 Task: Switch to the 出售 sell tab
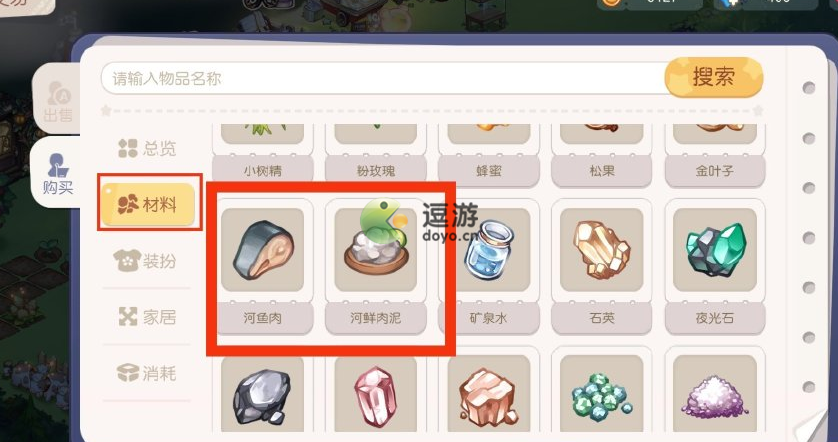(x=58, y=99)
